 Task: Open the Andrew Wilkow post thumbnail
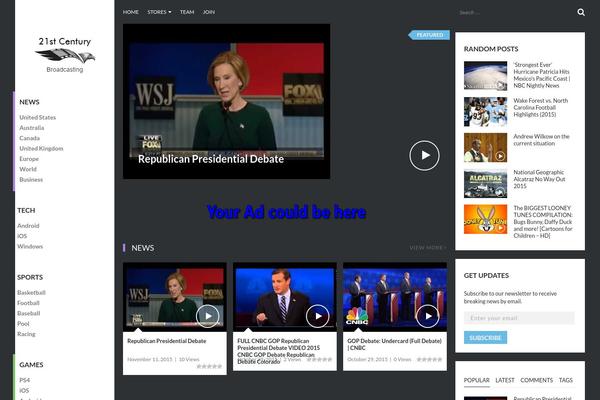pyautogui.click(x=485, y=148)
